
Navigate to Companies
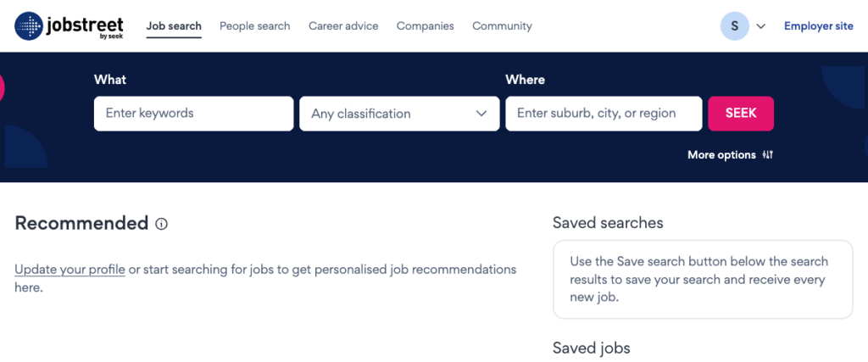(425, 26)
